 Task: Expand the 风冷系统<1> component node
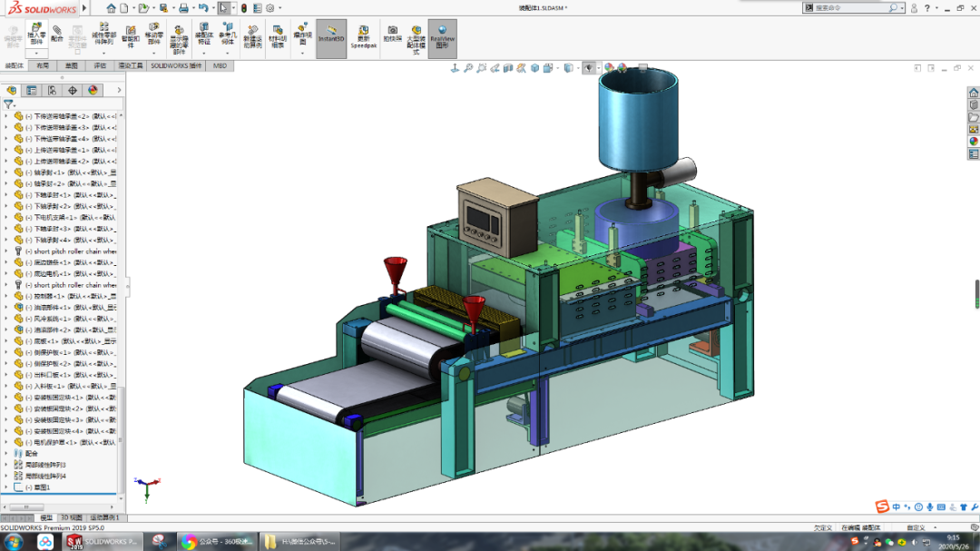click(x=6, y=319)
